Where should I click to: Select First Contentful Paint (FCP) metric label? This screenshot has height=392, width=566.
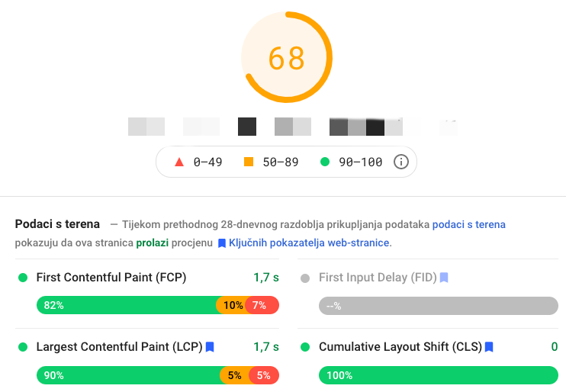tap(111, 278)
